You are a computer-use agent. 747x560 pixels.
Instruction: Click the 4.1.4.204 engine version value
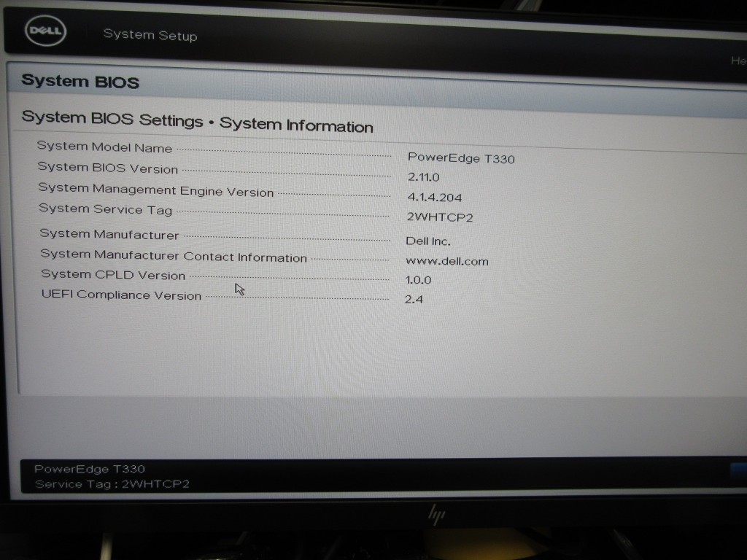[x=434, y=197]
